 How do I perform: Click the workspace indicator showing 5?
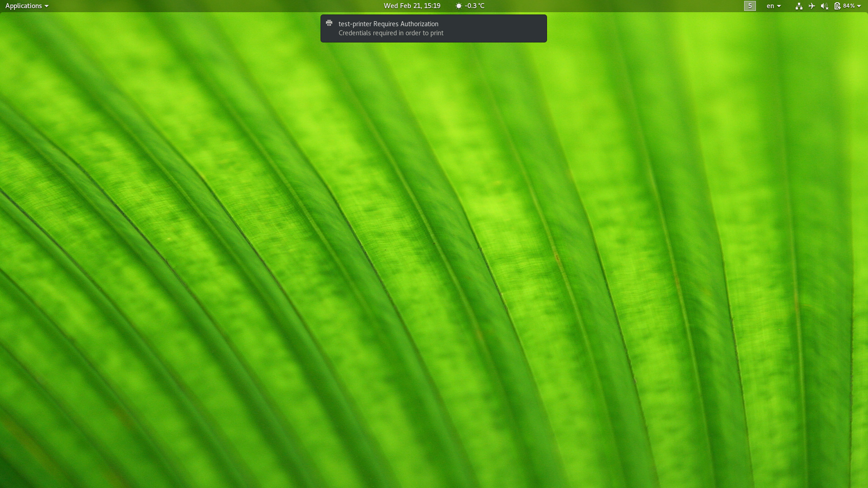pos(750,6)
